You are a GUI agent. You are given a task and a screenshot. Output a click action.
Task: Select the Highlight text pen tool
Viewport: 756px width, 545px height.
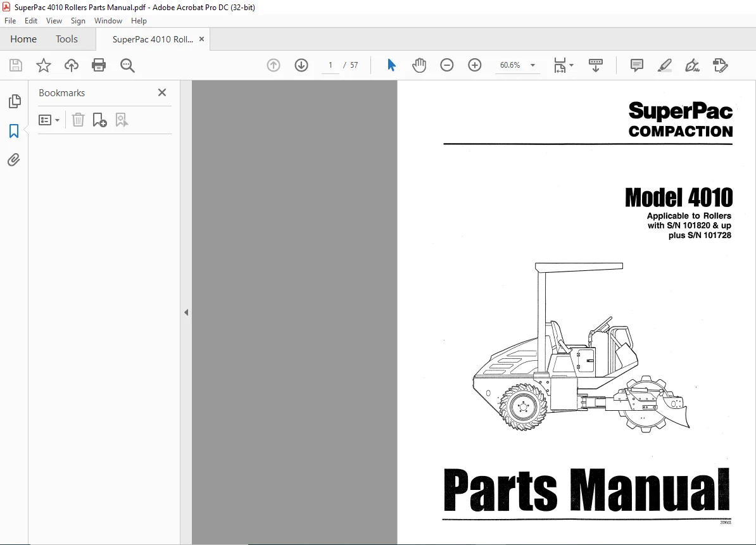[x=665, y=65]
